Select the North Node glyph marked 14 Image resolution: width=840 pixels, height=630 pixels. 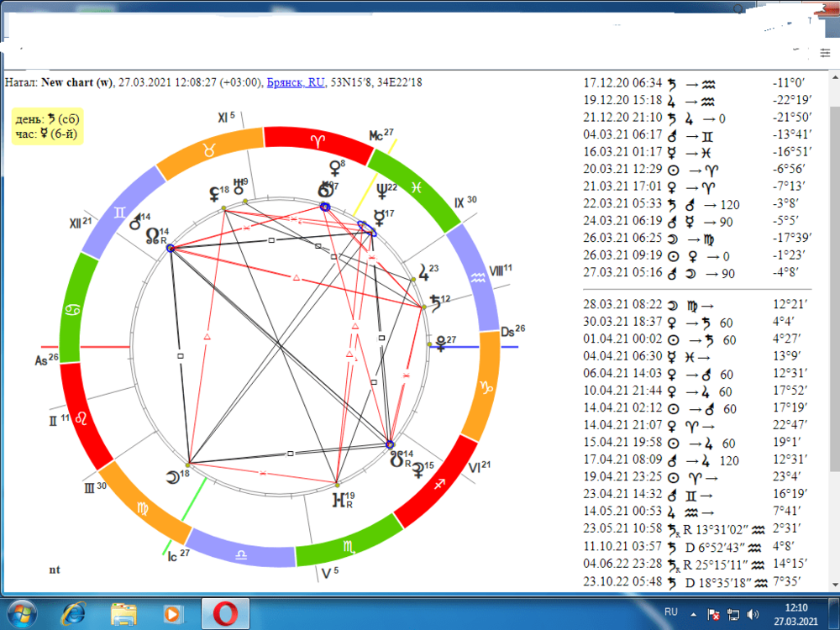point(153,236)
